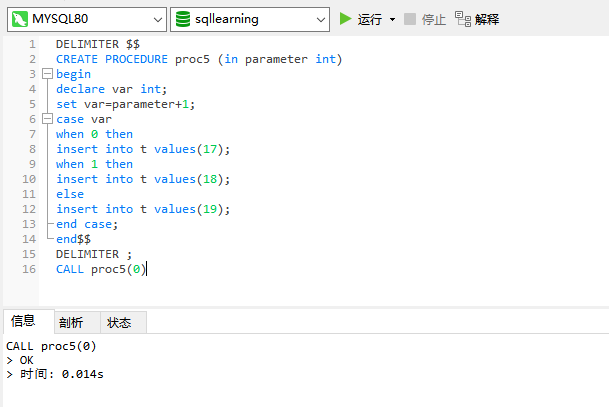Click the MYSQL80 connection icon
Viewport: 609px width, 407px height.
19,19
